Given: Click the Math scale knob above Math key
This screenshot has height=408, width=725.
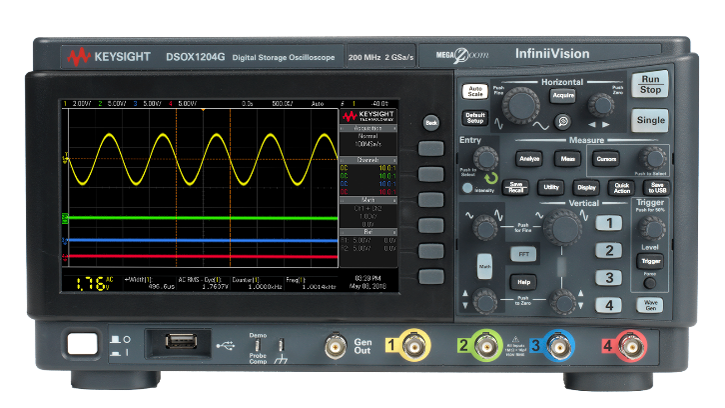Looking at the screenshot, I should coord(485,227).
